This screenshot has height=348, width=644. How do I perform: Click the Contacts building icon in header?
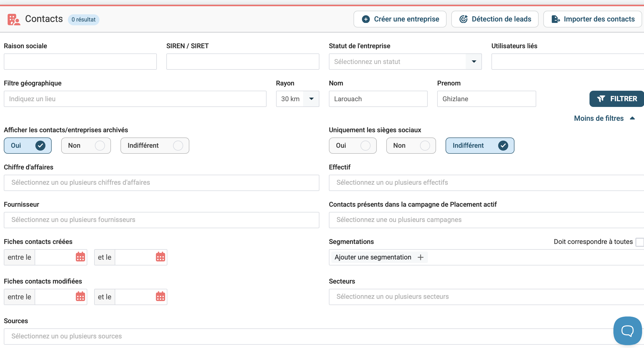(x=13, y=20)
